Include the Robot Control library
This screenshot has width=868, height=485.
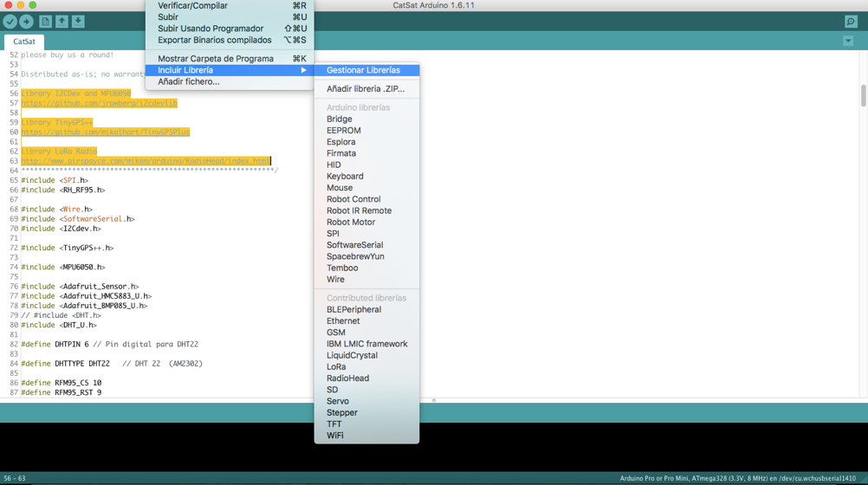[x=366, y=199]
